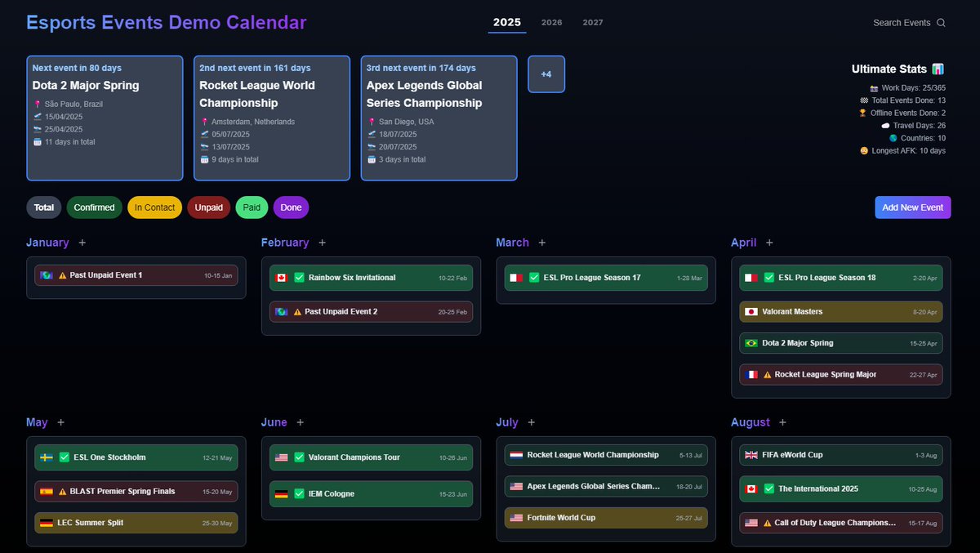Select the January month heading

coord(47,243)
